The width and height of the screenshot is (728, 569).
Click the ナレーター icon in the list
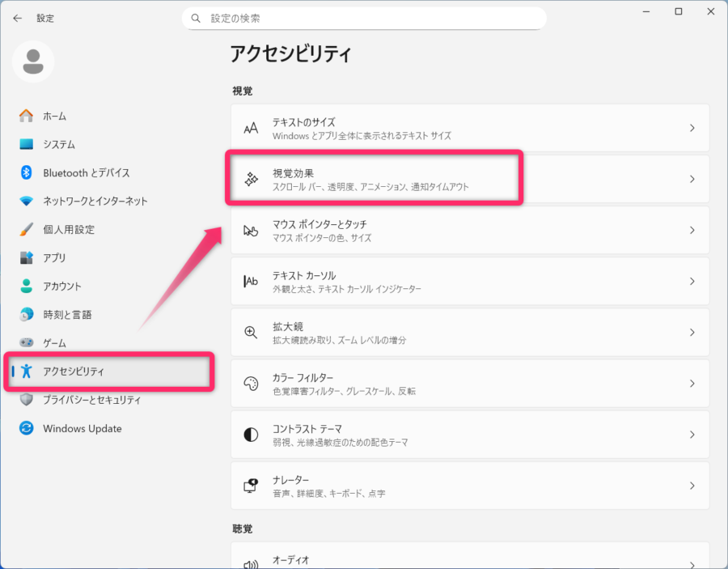pos(251,485)
